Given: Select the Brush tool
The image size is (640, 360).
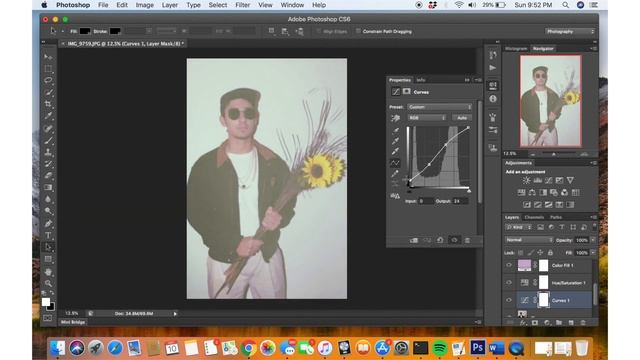Looking at the screenshot, I should tap(48, 140).
